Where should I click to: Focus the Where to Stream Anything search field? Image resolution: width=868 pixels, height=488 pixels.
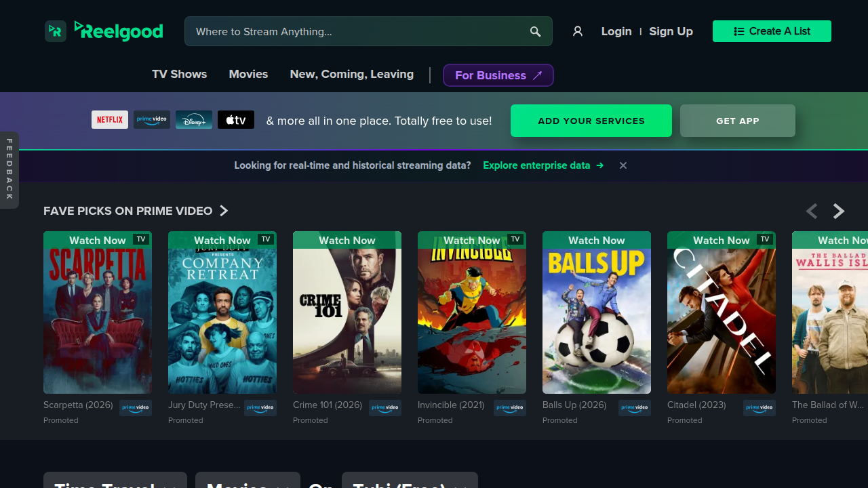368,32
